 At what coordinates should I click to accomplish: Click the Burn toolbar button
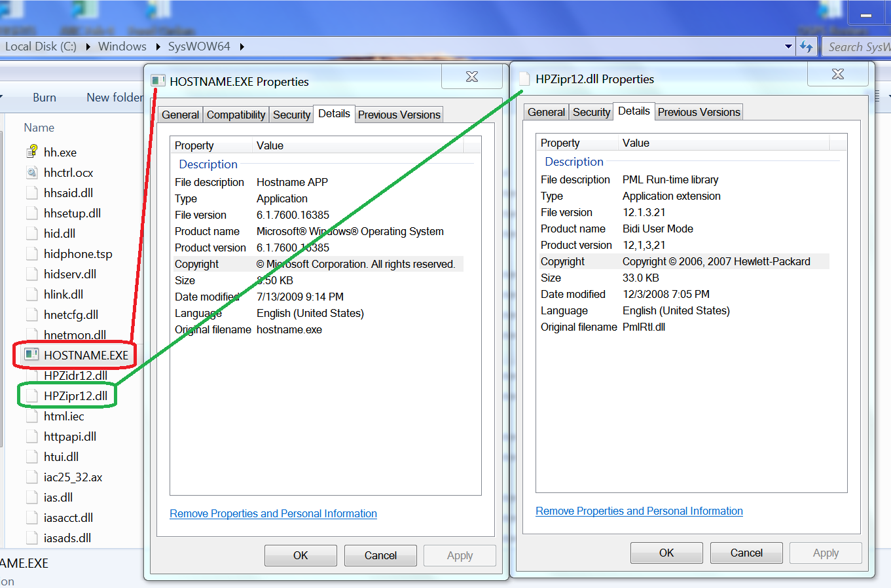click(45, 98)
